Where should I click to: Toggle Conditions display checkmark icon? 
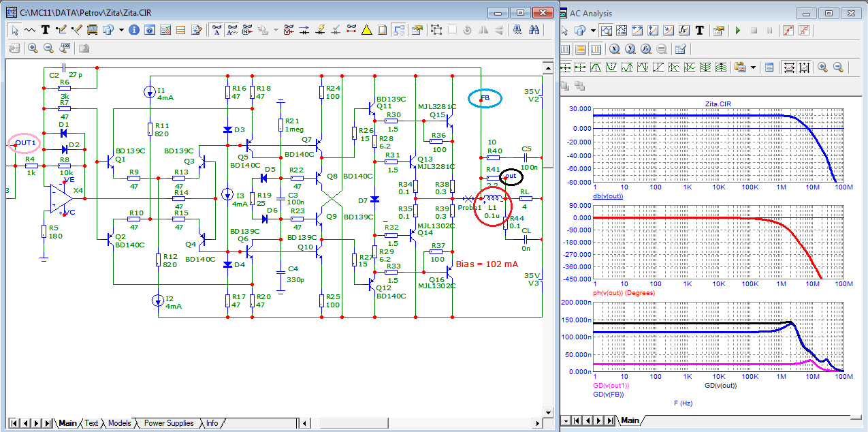coord(335,30)
